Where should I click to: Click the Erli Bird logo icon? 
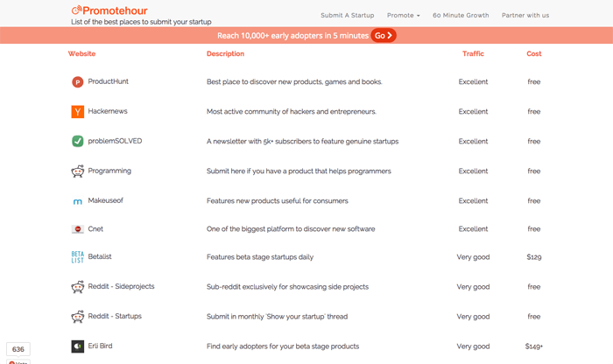77,346
